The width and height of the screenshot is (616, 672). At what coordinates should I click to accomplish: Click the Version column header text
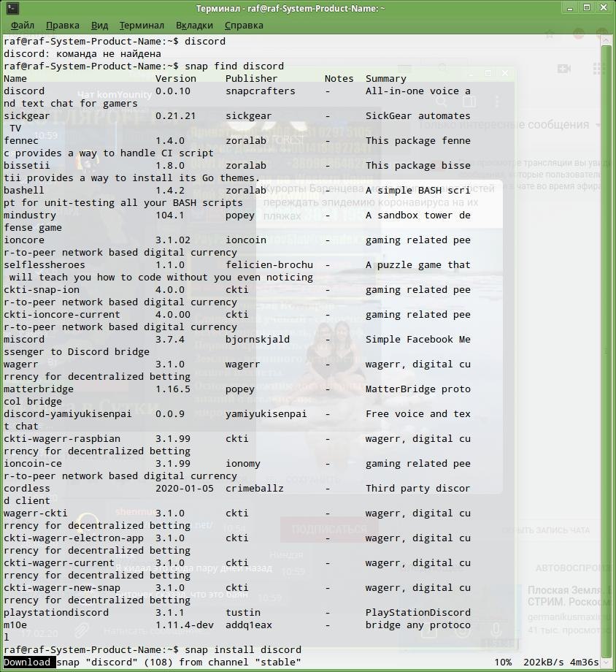click(x=176, y=78)
